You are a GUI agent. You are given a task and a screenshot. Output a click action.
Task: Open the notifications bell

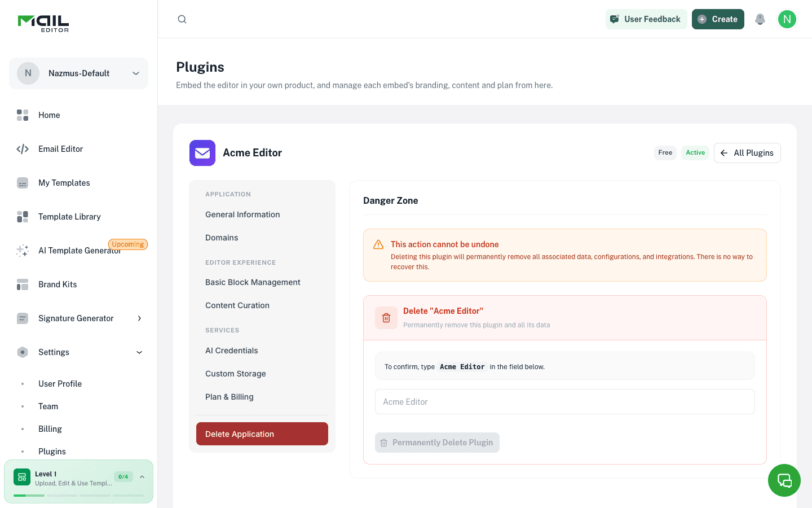coord(760,19)
